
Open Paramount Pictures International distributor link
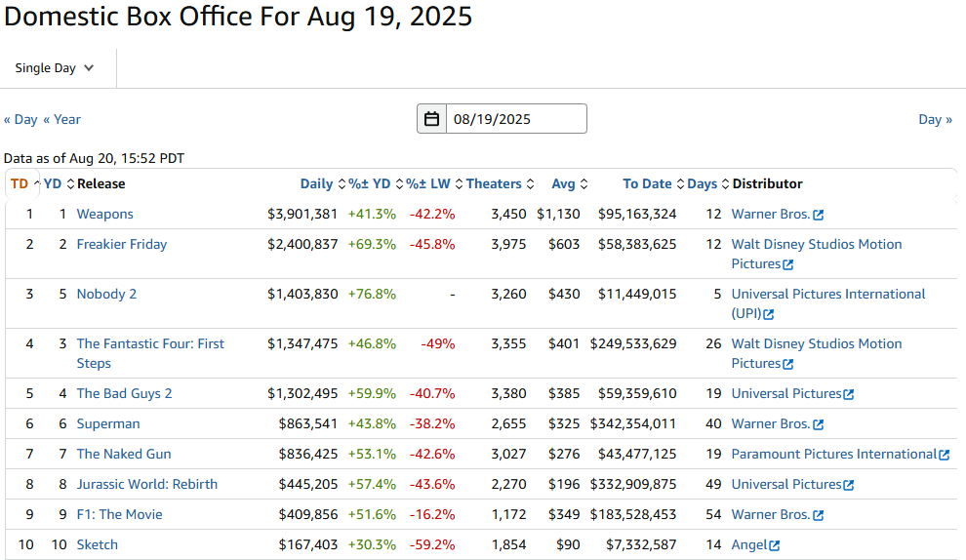point(834,454)
